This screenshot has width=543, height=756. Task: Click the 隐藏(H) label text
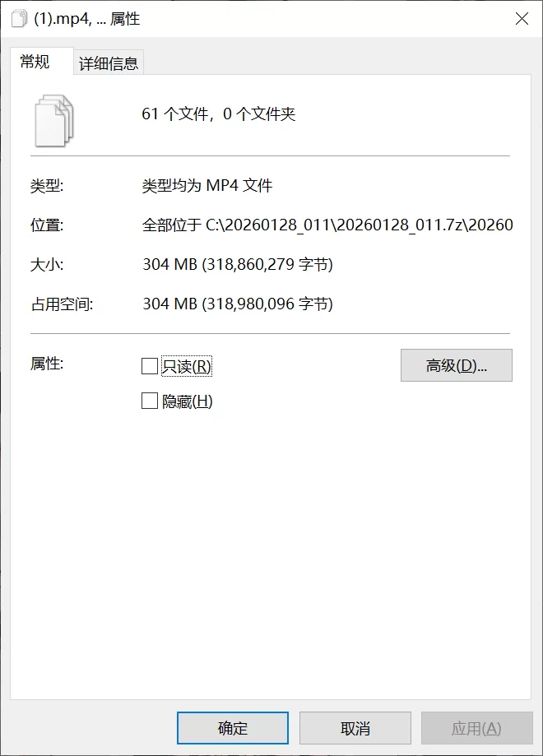[x=187, y=401]
